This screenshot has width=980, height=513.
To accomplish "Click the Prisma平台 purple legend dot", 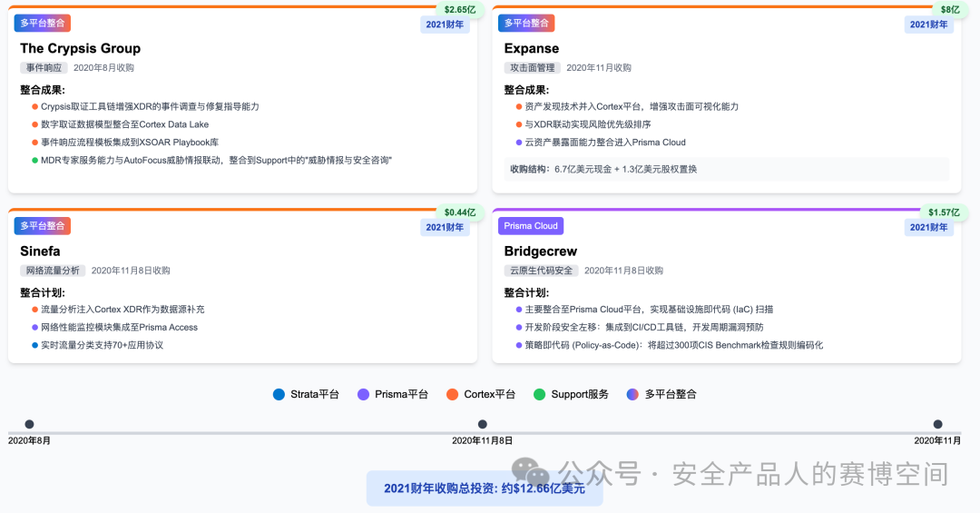I will click(x=363, y=394).
